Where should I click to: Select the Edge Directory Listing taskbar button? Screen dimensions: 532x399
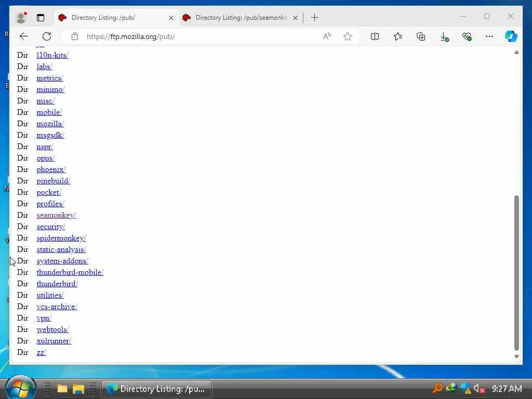coord(156,389)
